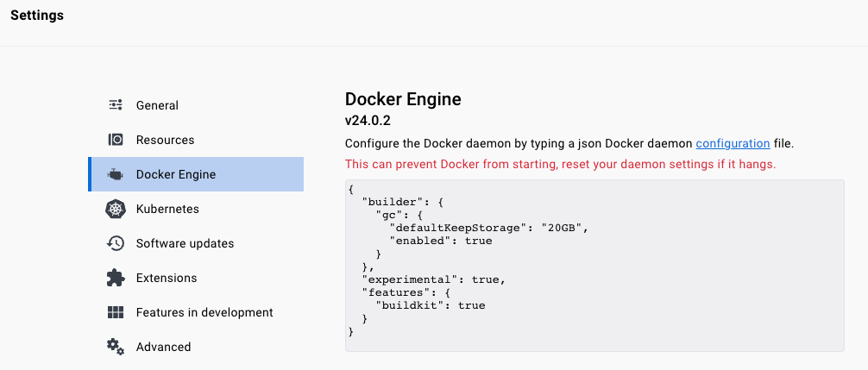The width and height of the screenshot is (868, 370).
Task: Click the Software updates clock icon
Action: pos(116,243)
